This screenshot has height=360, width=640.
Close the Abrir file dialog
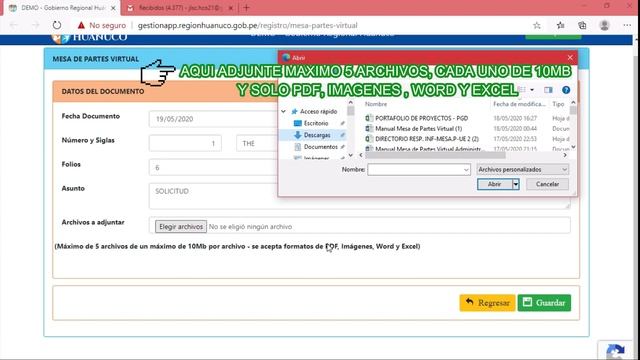(x=570, y=58)
